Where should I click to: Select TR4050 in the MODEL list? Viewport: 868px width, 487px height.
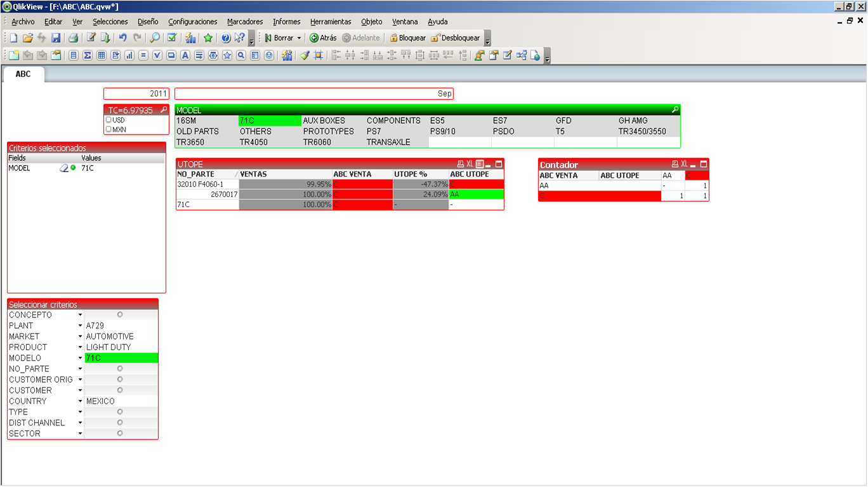(x=255, y=142)
